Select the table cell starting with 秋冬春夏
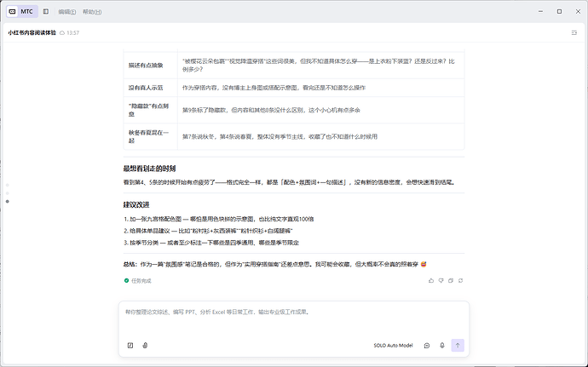The image size is (588, 367). click(150, 136)
